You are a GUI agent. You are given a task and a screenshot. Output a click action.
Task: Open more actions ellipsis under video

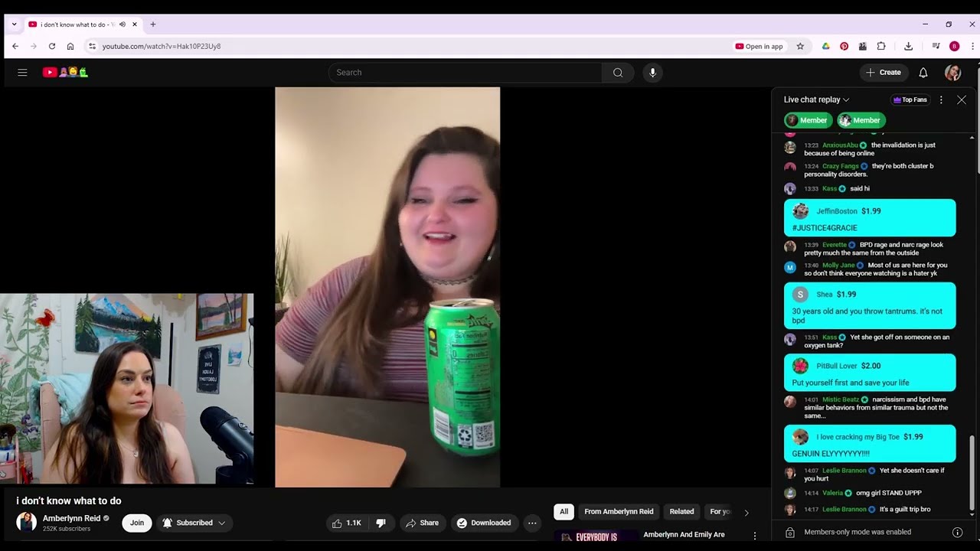pyautogui.click(x=532, y=523)
